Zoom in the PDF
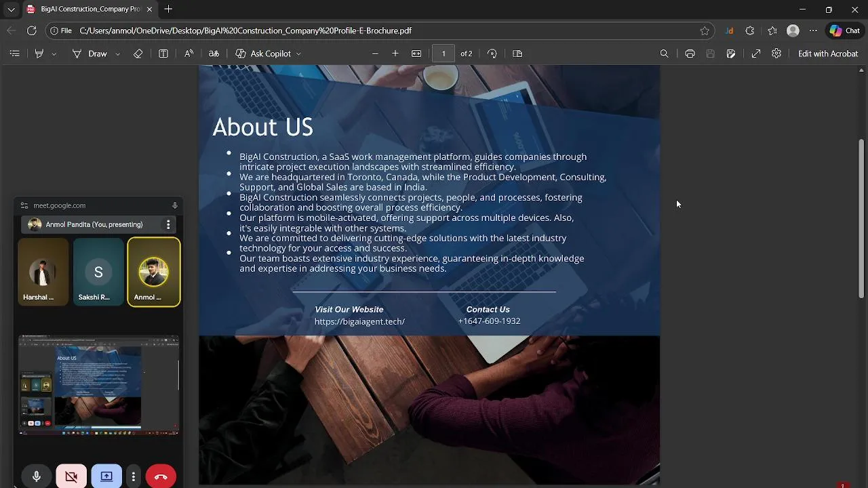This screenshot has width=868, height=488. [x=395, y=54]
